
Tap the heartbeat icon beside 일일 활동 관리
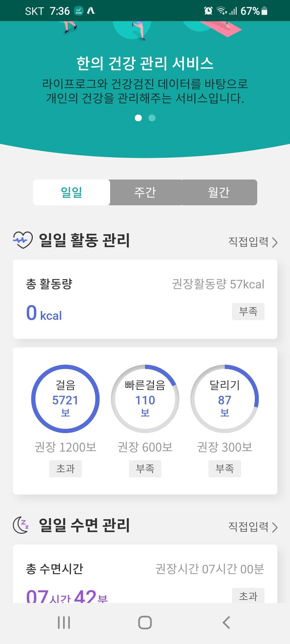pyautogui.click(x=23, y=240)
